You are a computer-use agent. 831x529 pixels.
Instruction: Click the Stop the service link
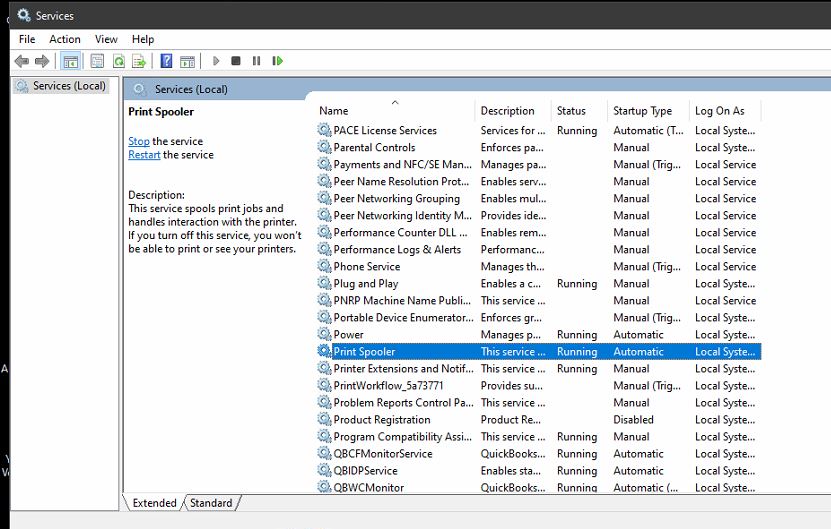(x=139, y=141)
